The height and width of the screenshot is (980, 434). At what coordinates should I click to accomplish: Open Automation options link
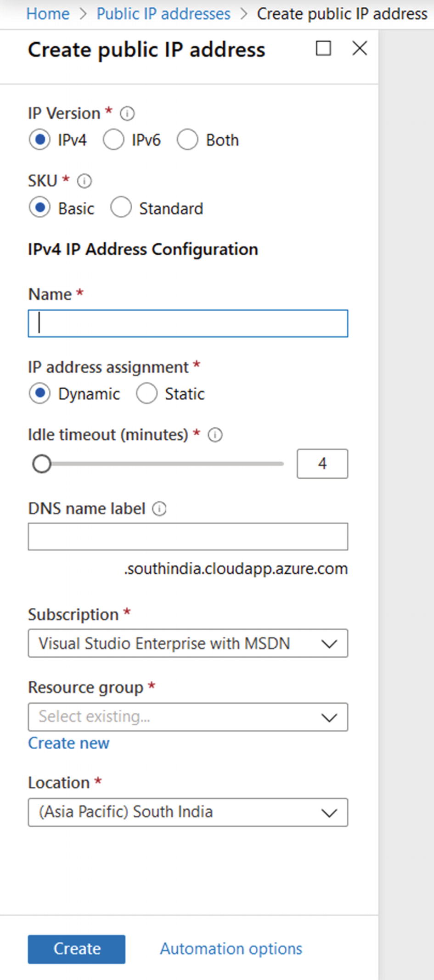coord(231,949)
